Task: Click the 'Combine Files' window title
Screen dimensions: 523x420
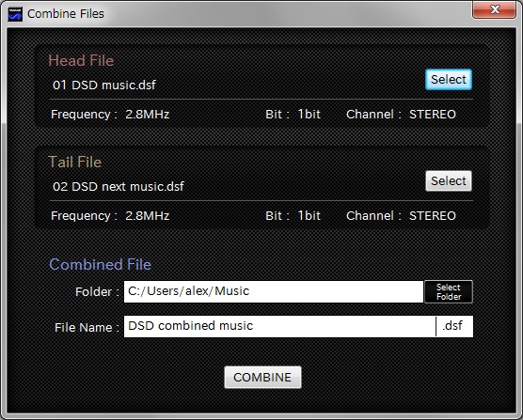Action: pyautogui.click(x=66, y=14)
